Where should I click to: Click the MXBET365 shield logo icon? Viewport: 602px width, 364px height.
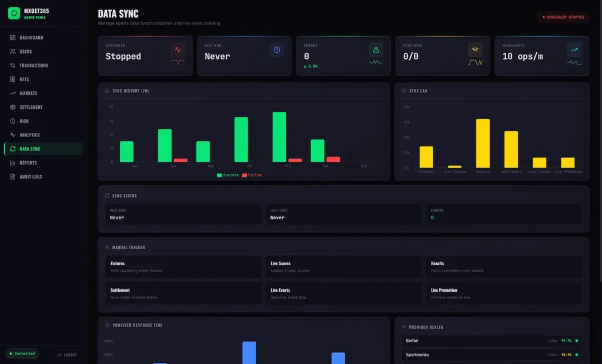pyautogui.click(x=14, y=14)
